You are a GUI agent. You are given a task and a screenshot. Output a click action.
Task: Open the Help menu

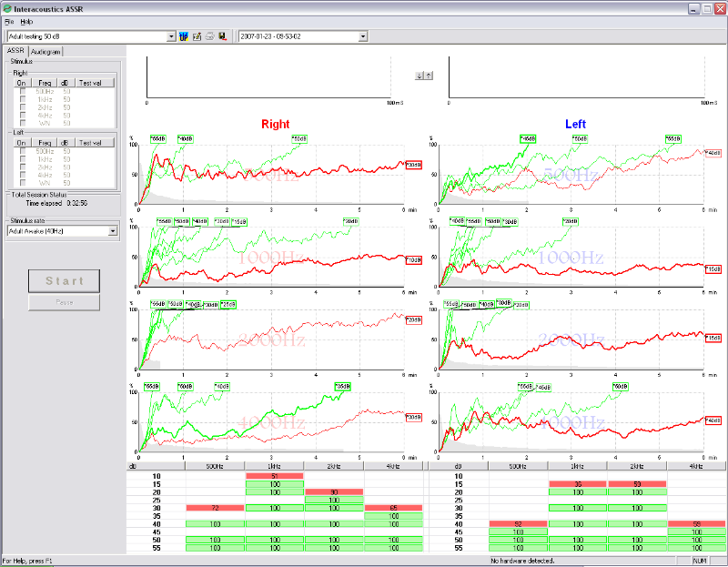[x=26, y=20]
